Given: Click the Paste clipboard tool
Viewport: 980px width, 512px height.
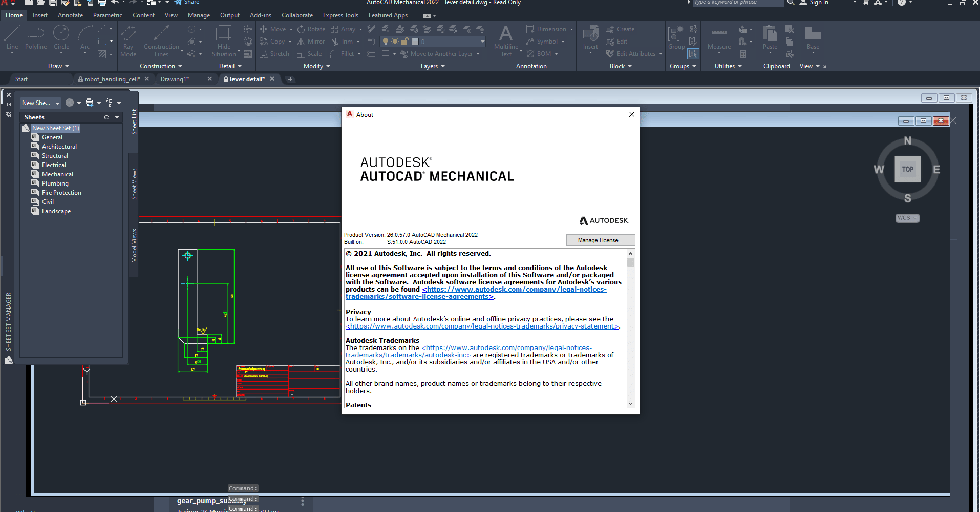Looking at the screenshot, I should 770,38.
